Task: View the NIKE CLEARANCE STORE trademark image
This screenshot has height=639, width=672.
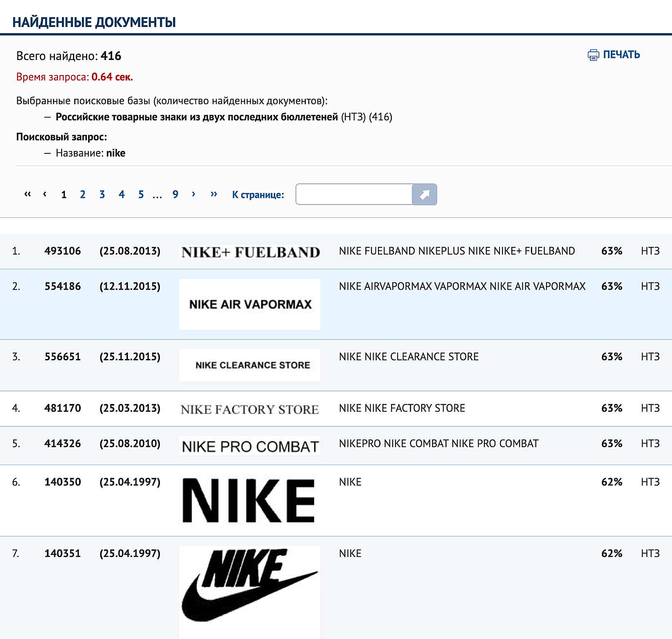Action: 250,365
